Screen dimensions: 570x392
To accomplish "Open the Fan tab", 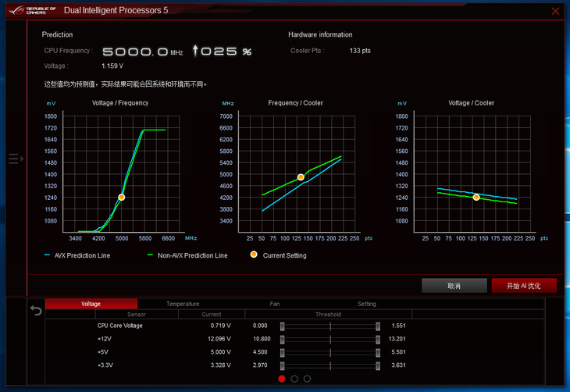I will tap(275, 304).
